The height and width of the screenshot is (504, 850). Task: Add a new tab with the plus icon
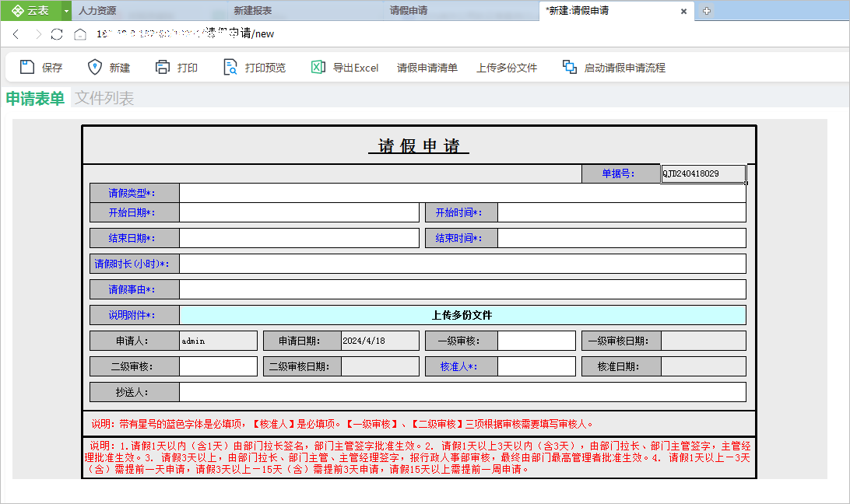point(706,11)
